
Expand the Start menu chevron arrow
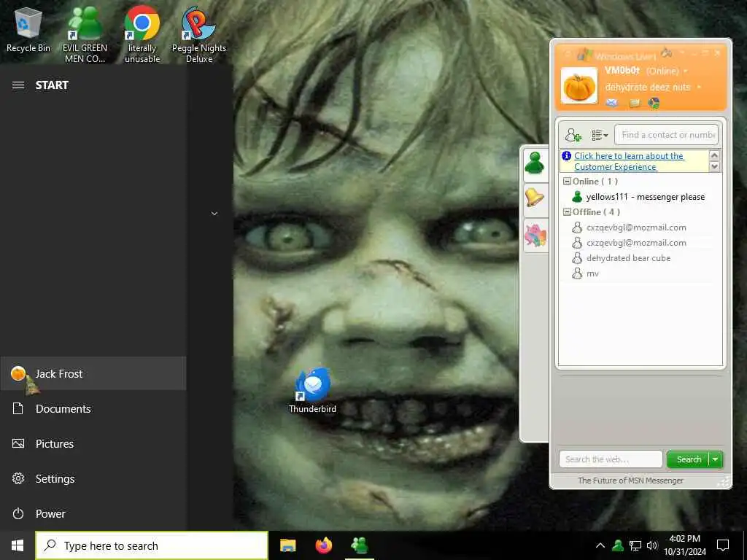click(x=214, y=214)
